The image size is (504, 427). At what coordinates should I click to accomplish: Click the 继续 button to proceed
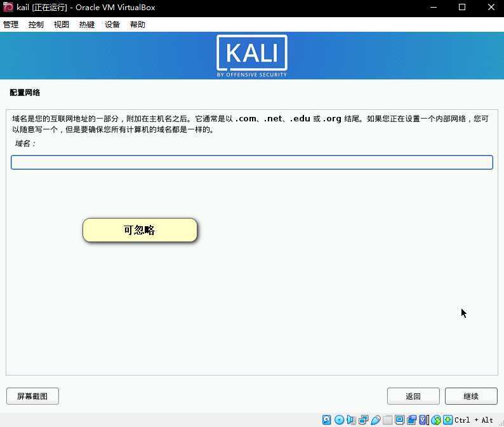[471, 396]
